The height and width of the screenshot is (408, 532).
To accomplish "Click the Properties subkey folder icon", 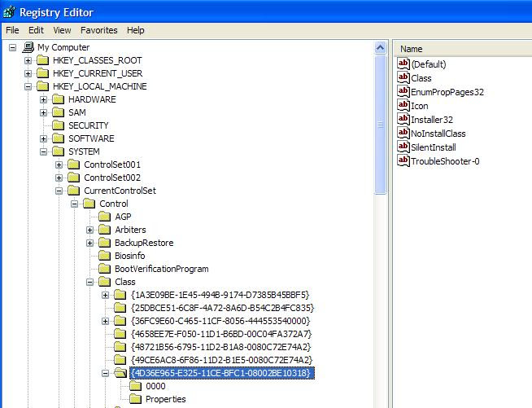I will point(136,399).
